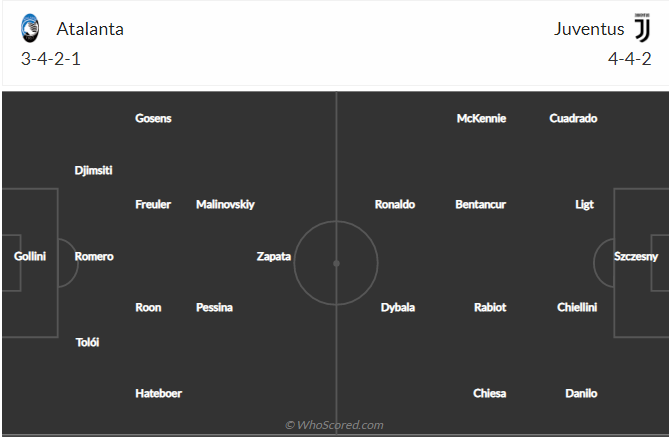Click the Atalanta club crest icon
669x437 pixels.
(x=30, y=28)
